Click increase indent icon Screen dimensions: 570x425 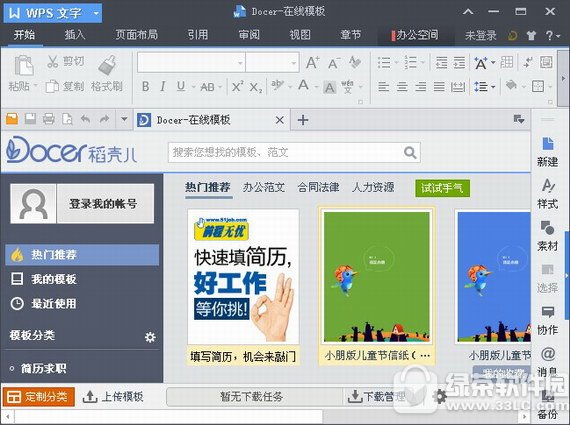[x=459, y=63]
